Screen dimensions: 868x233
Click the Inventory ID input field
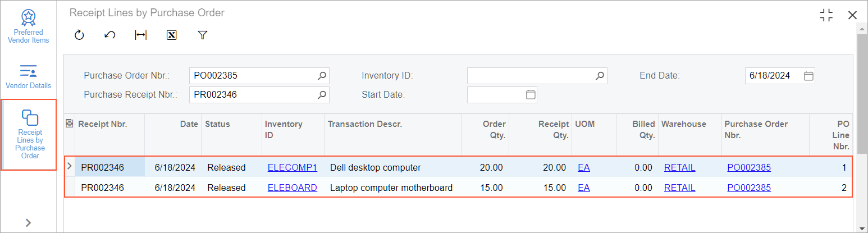coord(531,76)
